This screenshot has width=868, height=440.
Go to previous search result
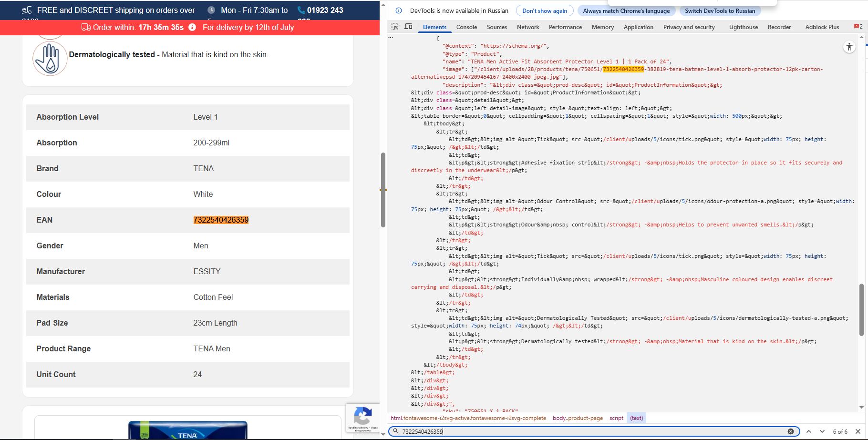(809, 431)
